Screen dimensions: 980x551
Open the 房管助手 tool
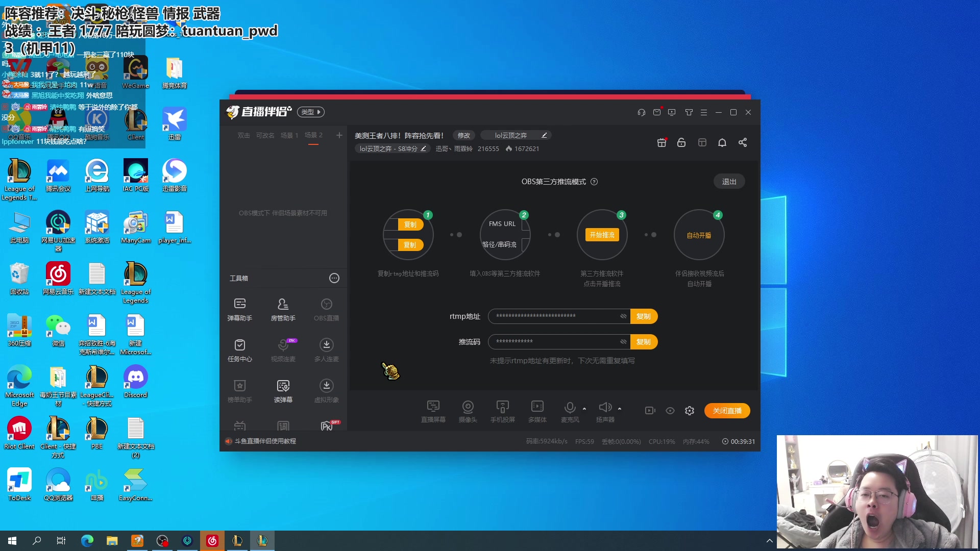(283, 309)
